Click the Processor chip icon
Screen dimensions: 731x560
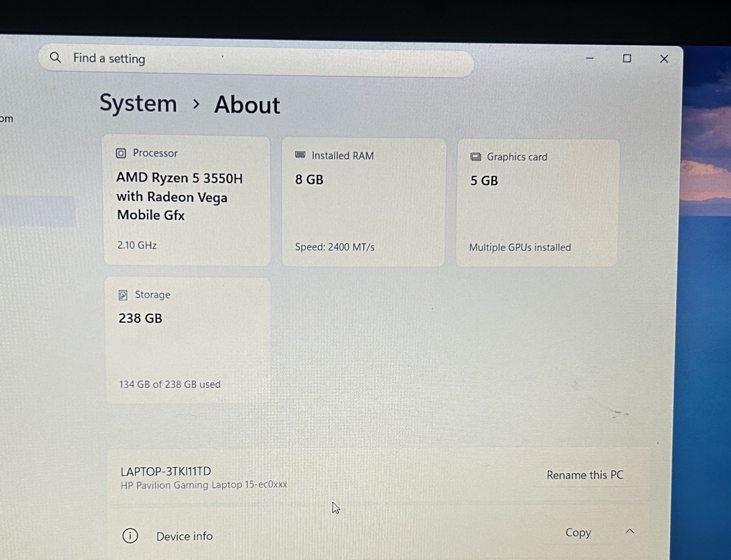(x=121, y=153)
